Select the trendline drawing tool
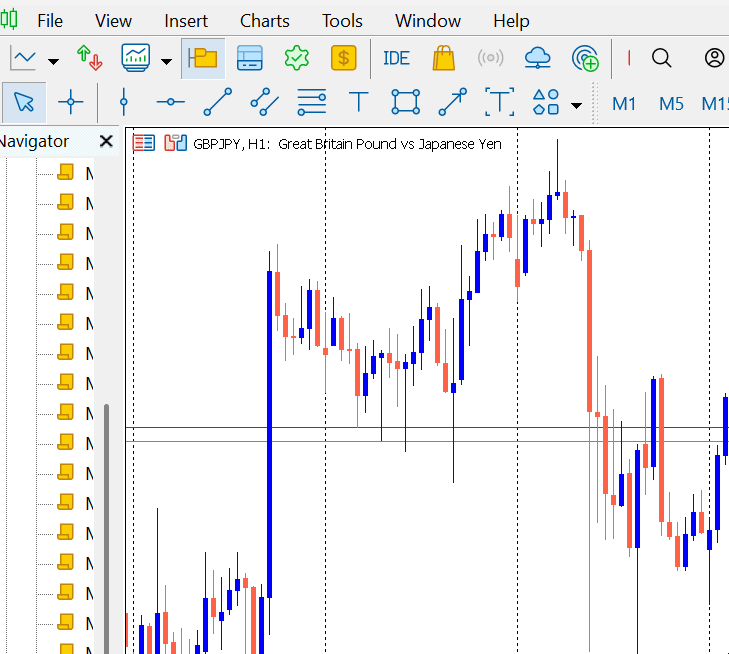This screenshot has height=654, width=729. tap(218, 102)
